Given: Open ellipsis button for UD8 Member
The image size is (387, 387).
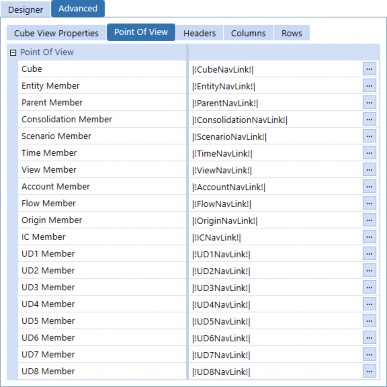Looking at the screenshot, I should tap(369, 371).
